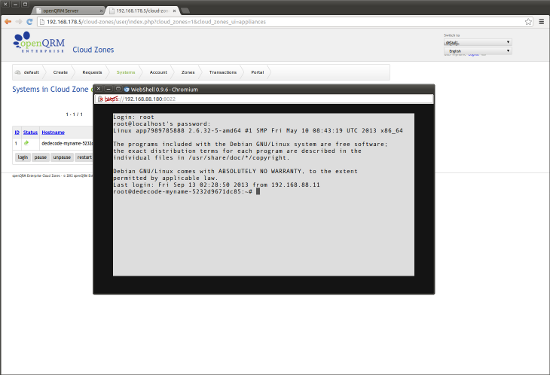Sort table by ID column
Viewport: 550px width, 375px height.
[x=17, y=132]
